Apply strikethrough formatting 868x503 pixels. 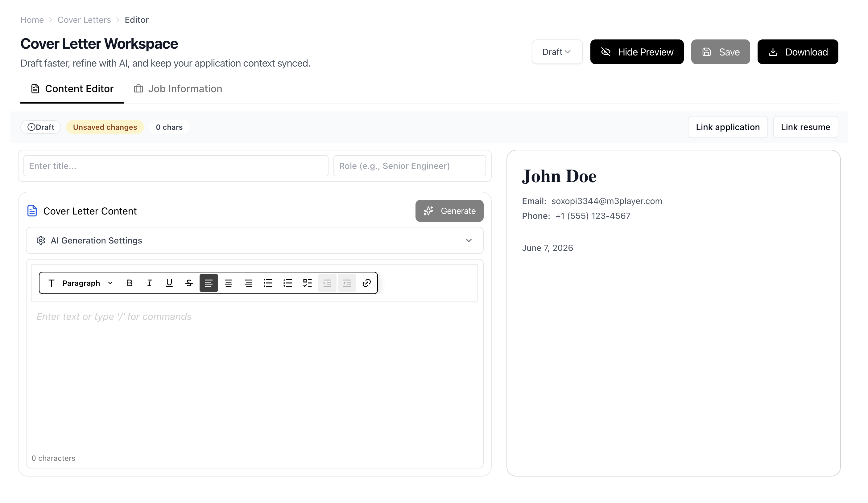[x=189, y=283]
